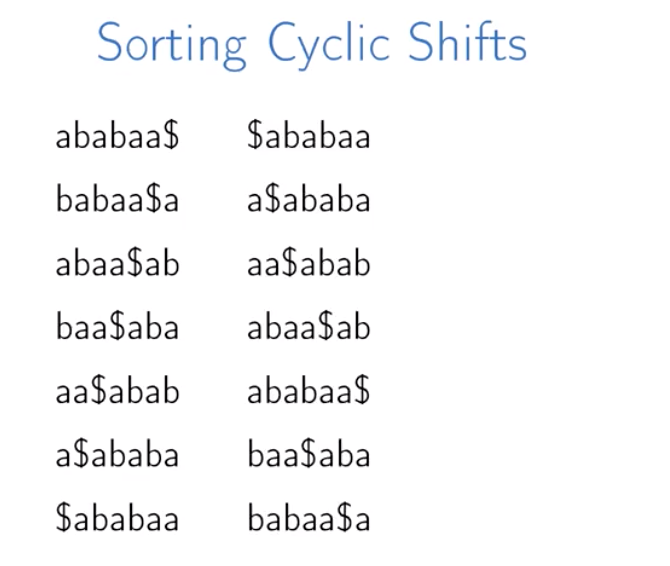Select baa$aba in the sorted column

[309, 454]
